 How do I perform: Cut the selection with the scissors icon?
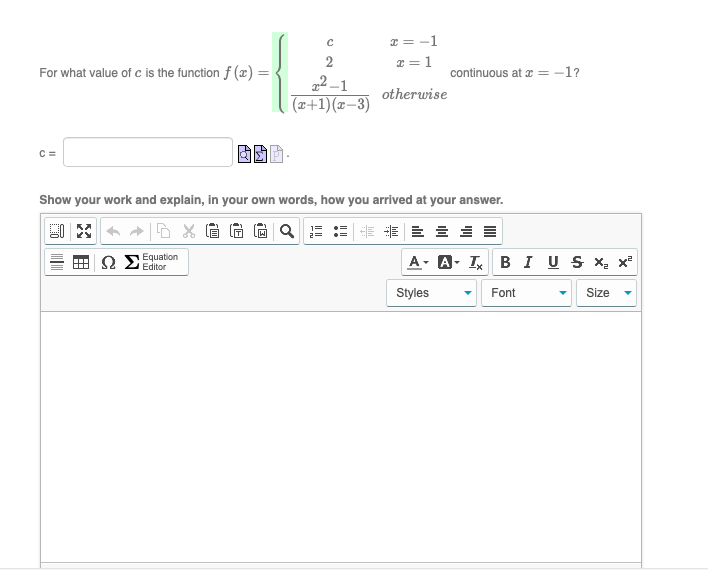tap(188, 231)
